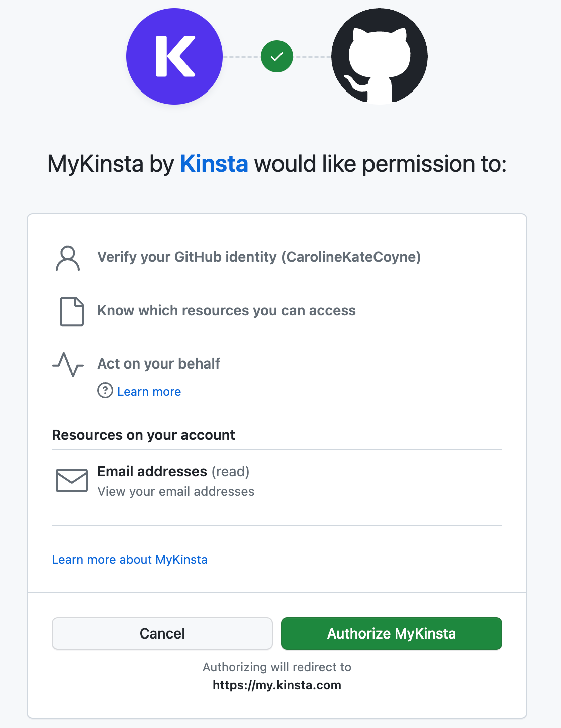Click the envelope email icon
This screenshot has height=728, width=561.
point(72,480)
